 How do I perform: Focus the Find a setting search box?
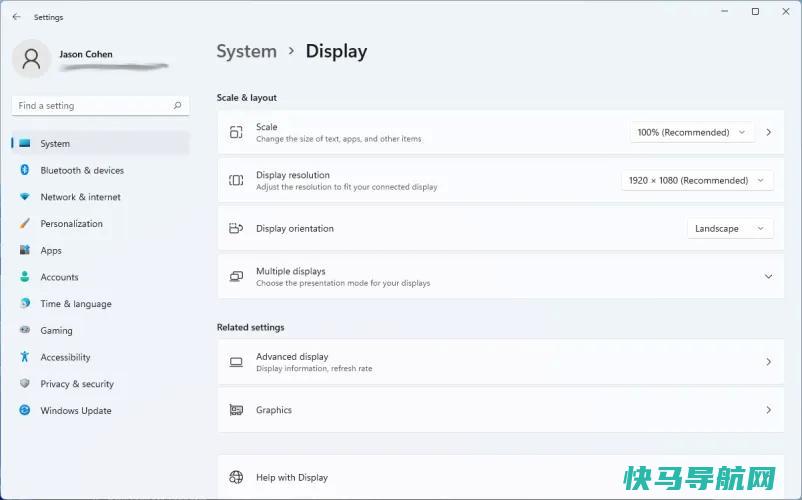pos(100,105)
